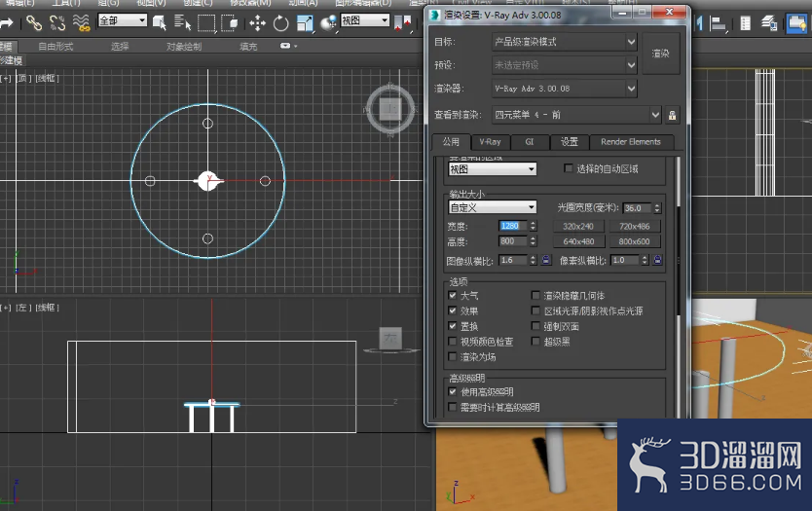The image size is (812, 511).
Task: Choose the 720x486 preset button
Action: point(635,226)
